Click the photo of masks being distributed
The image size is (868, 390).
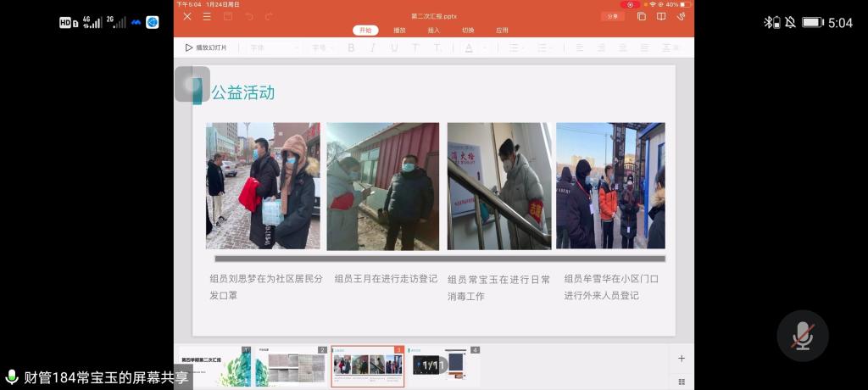263,186
